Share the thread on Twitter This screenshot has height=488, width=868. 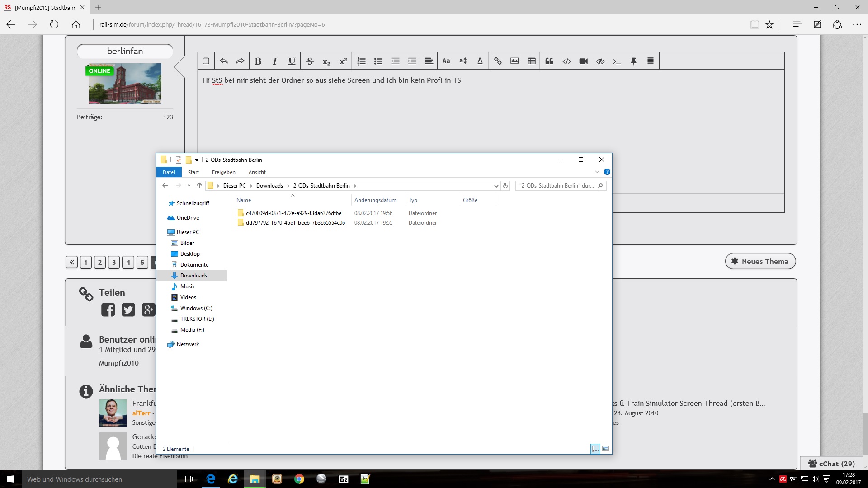[128, 310]
